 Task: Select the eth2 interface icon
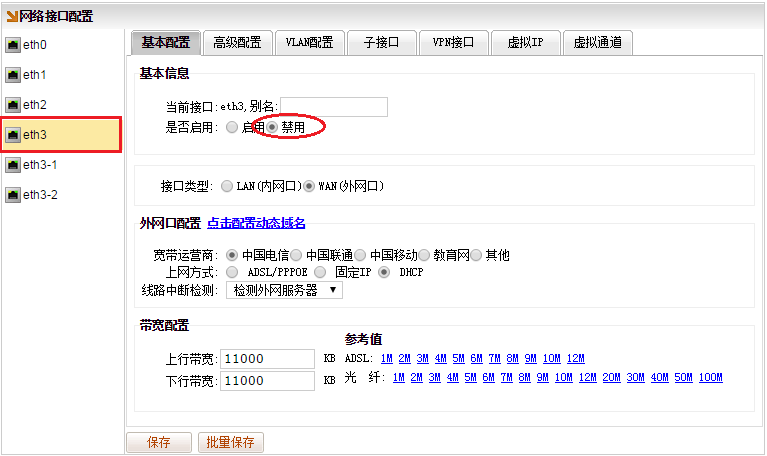click(x=13, y=105)
